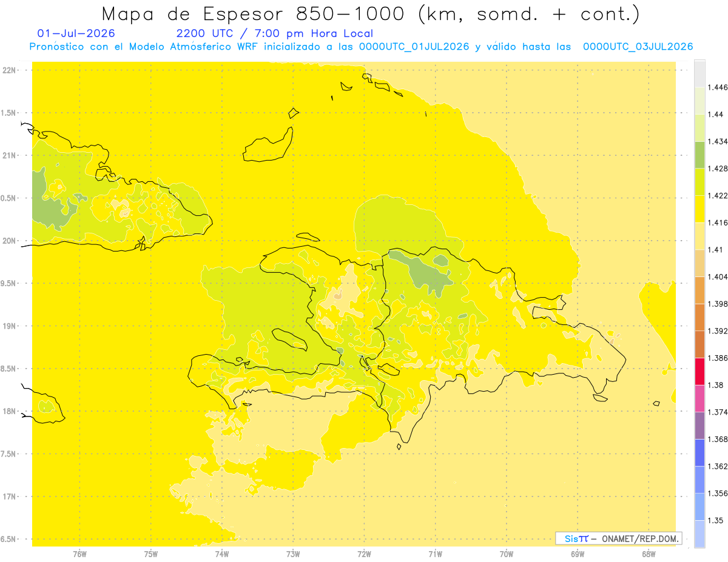
Task: Click the latitude label 17N
Action: pyautogui.click(x=10, y=497)
